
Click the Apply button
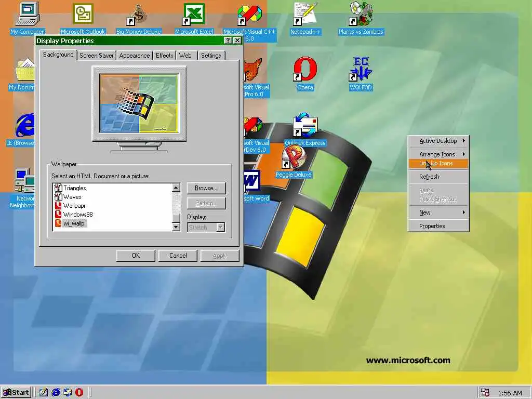click(x=220, y=256)
